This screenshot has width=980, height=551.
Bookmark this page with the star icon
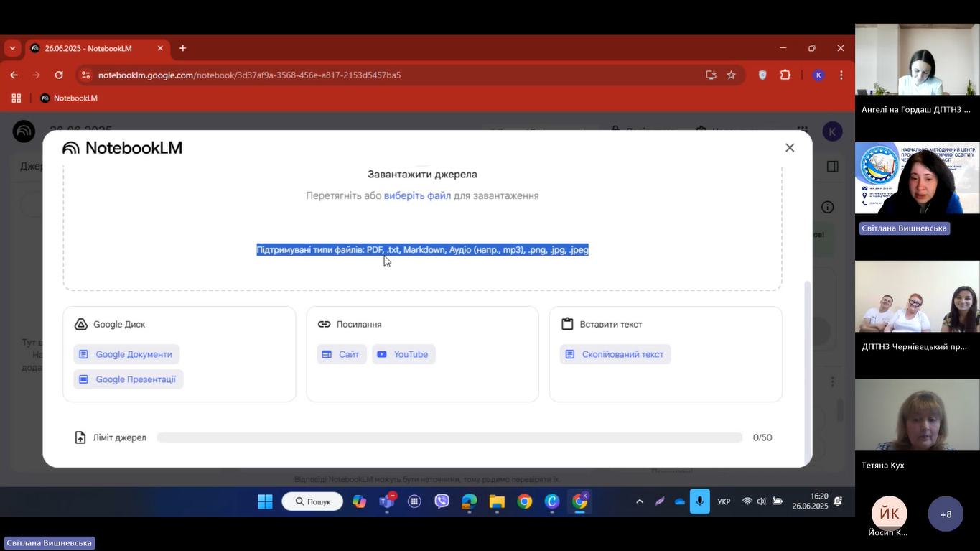click(x=731, y=75)
